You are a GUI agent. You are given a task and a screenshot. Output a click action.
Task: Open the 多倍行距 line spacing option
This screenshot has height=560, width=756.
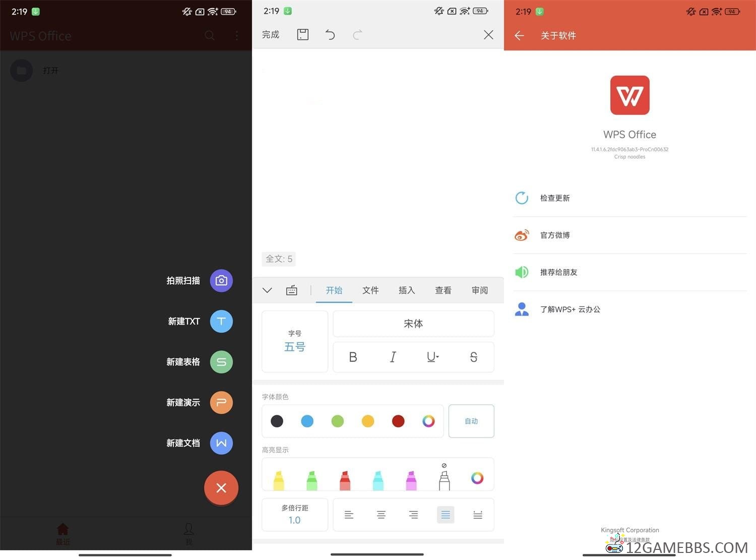(x=295, y=515)
